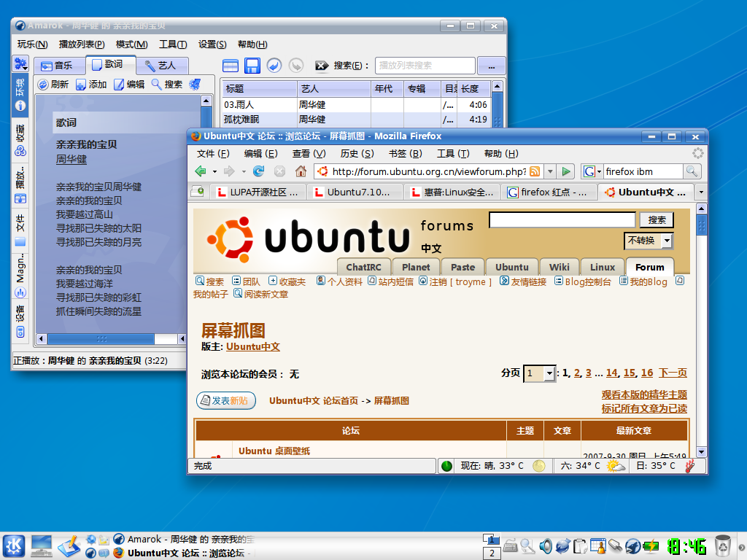Switch to virtual desktop 2 in pager
Image resolution: width=747 pixels, height=560 pixels.
[492, 553]
